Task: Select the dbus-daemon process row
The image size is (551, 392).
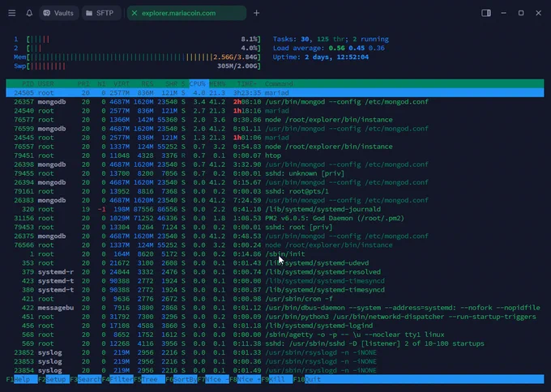Action: [275, 308]
